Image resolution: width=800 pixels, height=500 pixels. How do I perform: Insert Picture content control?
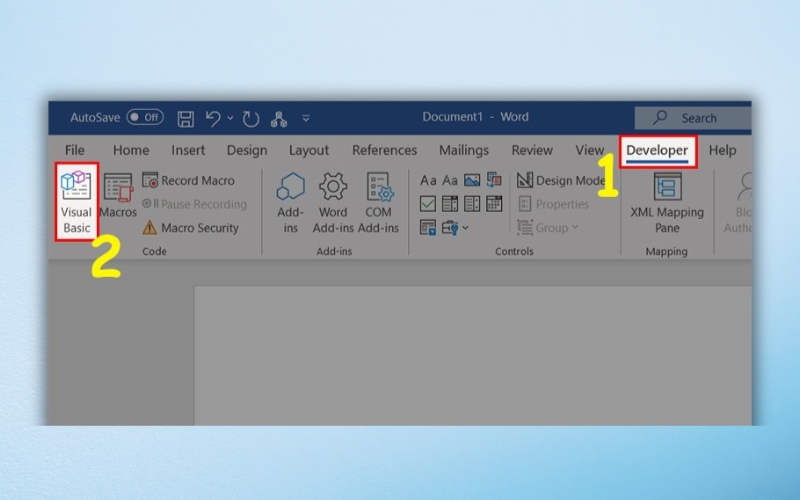(x=472, y=180)
